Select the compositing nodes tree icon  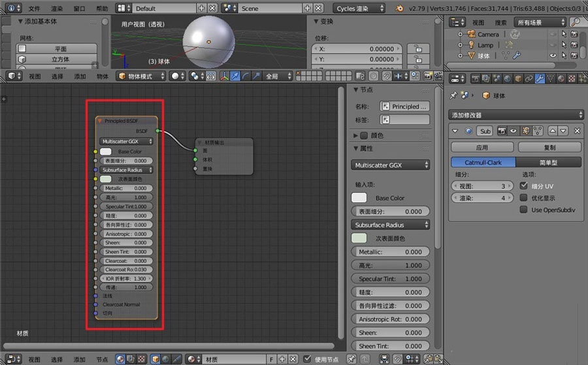pos(131,359)
